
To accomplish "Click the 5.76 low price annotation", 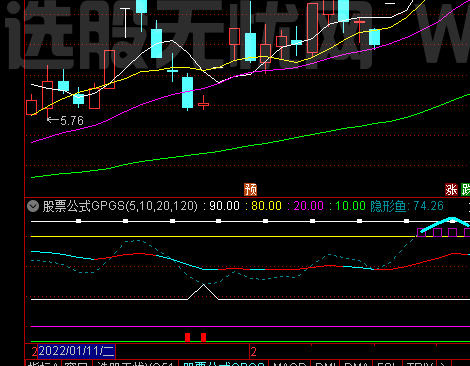I will tap(66, 120).
